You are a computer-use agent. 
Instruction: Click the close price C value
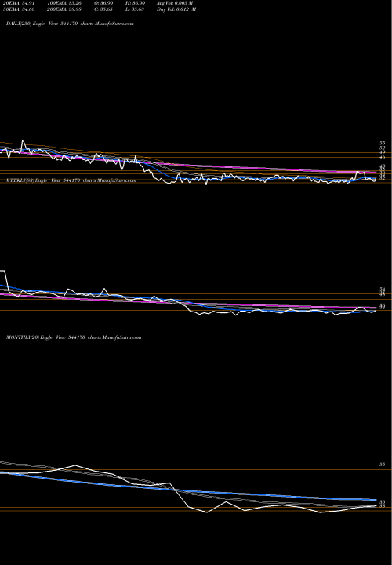coord(103,9)
